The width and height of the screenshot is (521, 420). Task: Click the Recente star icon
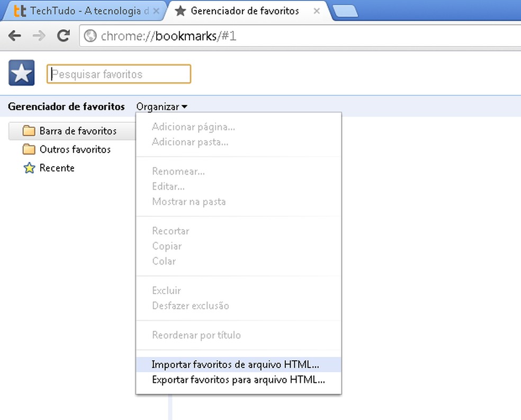coord(29,168)
